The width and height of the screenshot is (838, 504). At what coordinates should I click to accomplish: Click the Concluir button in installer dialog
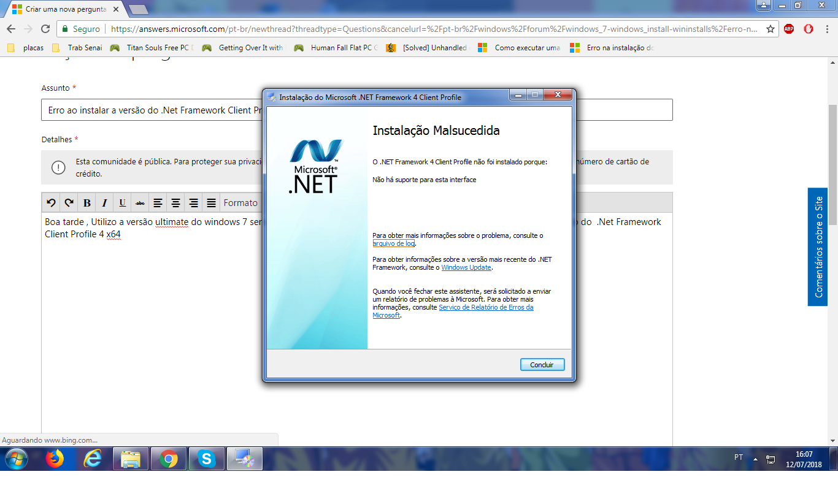point(542,365)
